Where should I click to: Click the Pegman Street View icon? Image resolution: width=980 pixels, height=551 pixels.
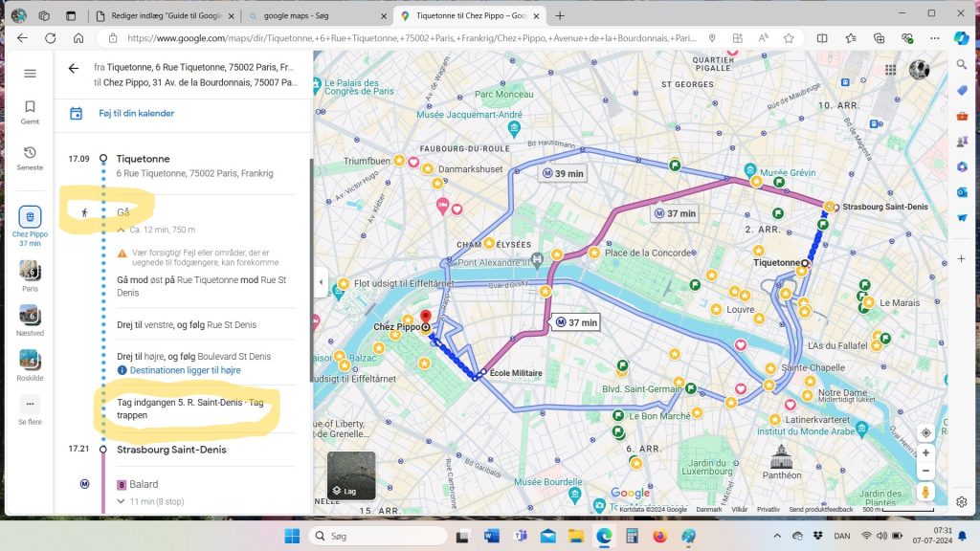(x=924, y=492)
